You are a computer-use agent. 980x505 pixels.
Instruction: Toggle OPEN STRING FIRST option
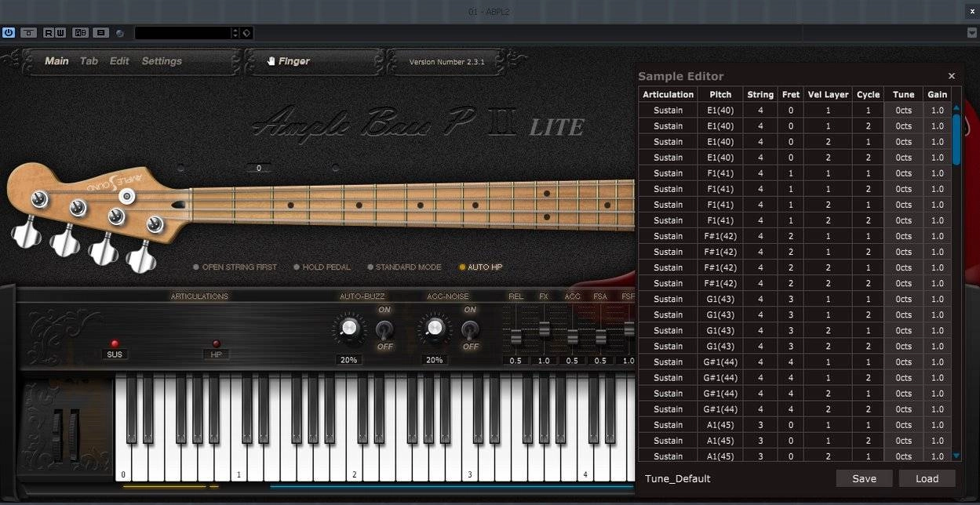(235, 267)
